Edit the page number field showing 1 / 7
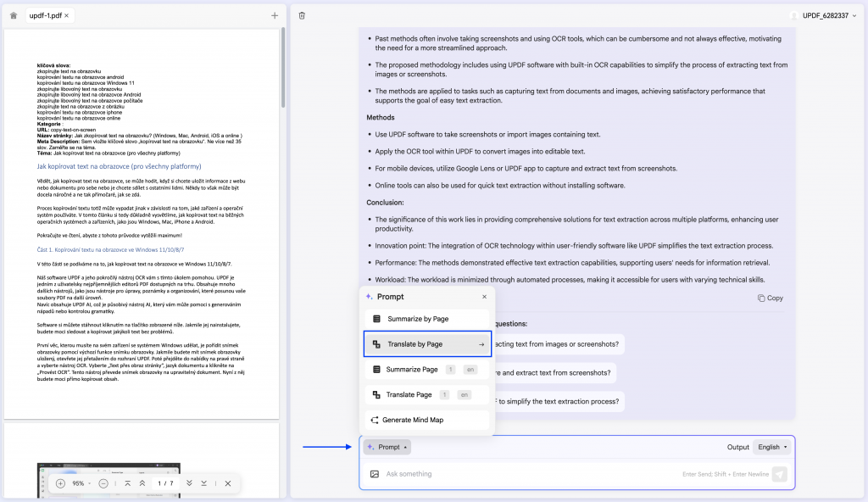The height and width of the screenshot is (502, 868). coord(165,483)
